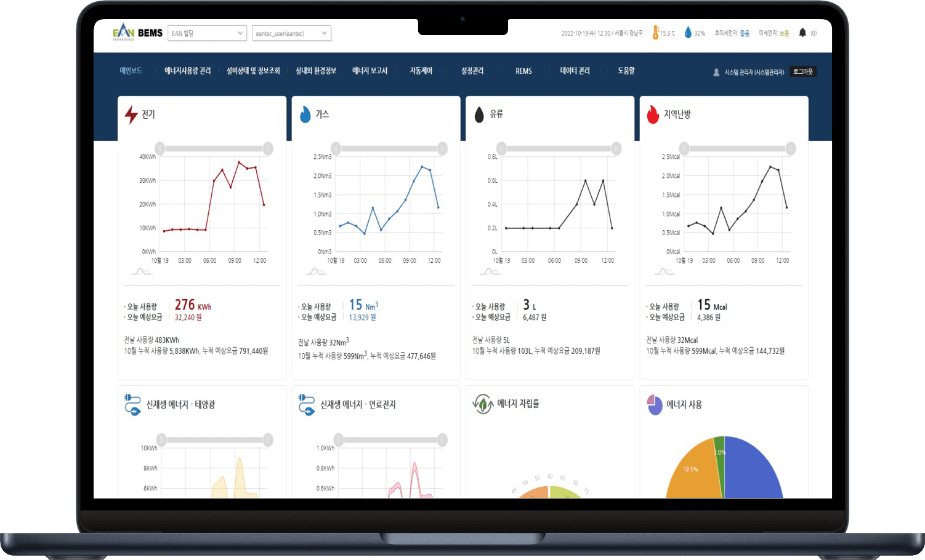Screen dimensions: 925x560
Task: Select the REMS menu item
Action: pyautogui.click(x=523, y=71)
